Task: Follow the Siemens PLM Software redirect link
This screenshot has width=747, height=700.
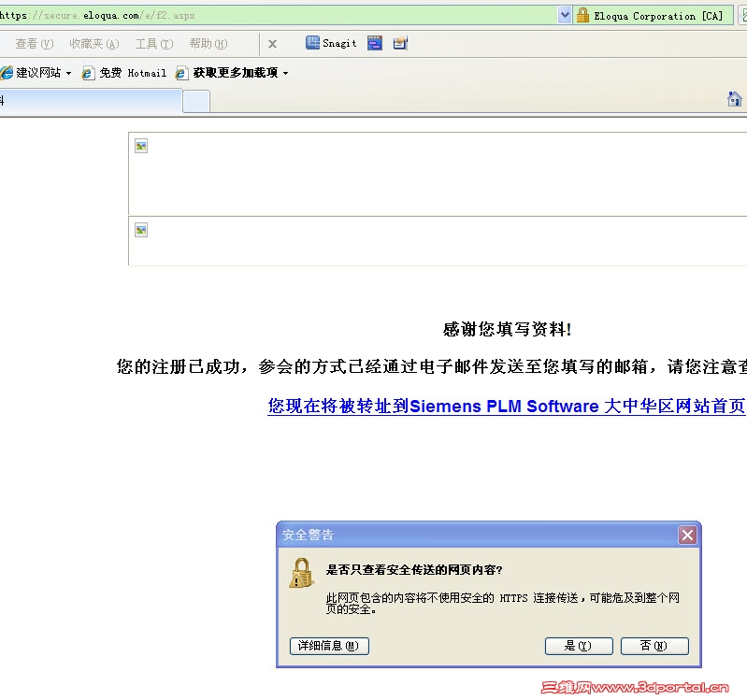Action: [506, 406]
